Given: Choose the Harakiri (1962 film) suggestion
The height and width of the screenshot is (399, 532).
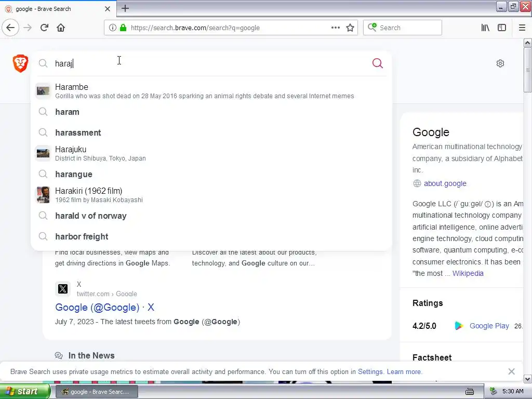Looking at the screenshot, I should click(x=211, y=195).
